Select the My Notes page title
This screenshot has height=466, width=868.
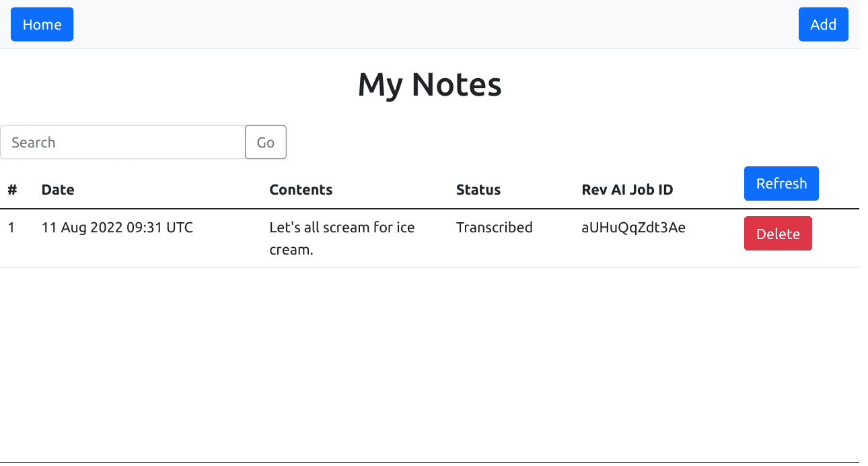tap(430, 84)
